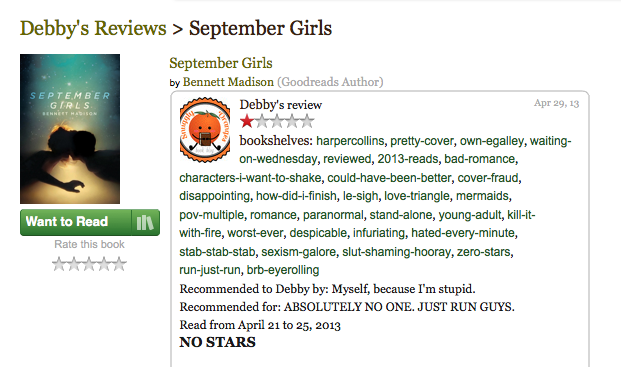Open the September Girls cover image
The image size is (621, 367).
click(x=70, y=129)
